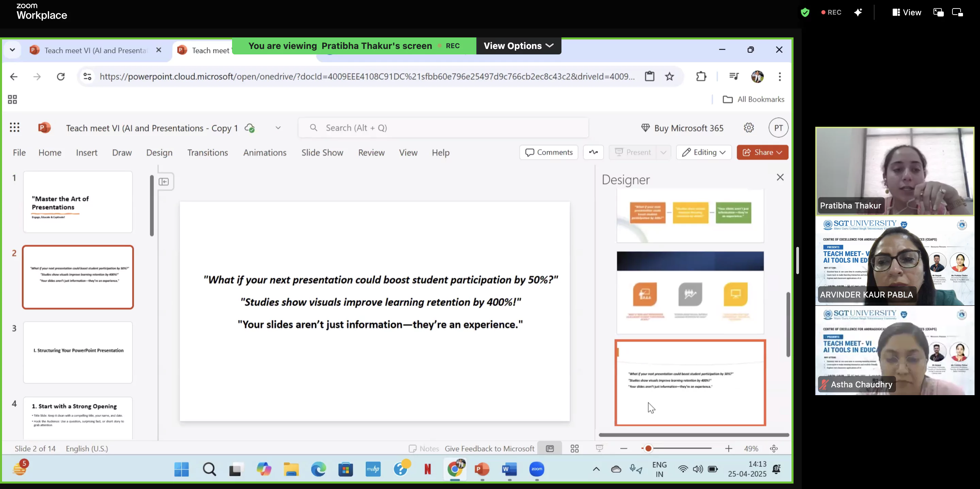This screenshot has width=980, height=489.
Task: Fit slide to window icon
Action: [x=774, y=449]
